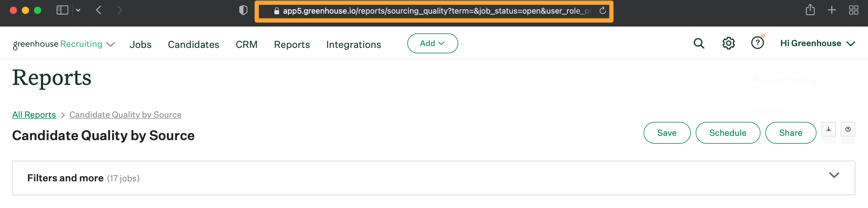Open the Configure gear settings icon

728,43
